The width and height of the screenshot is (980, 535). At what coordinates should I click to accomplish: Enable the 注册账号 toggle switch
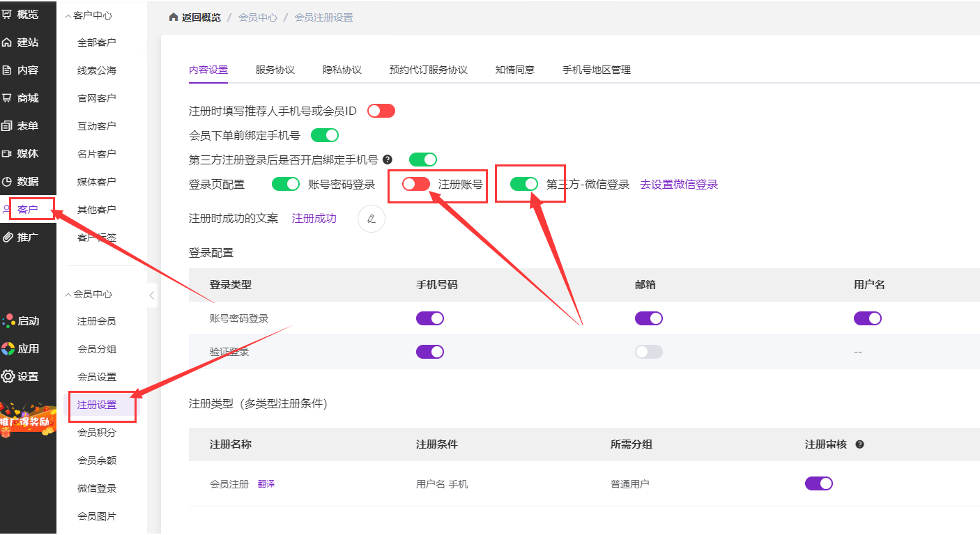click(416, 184)
